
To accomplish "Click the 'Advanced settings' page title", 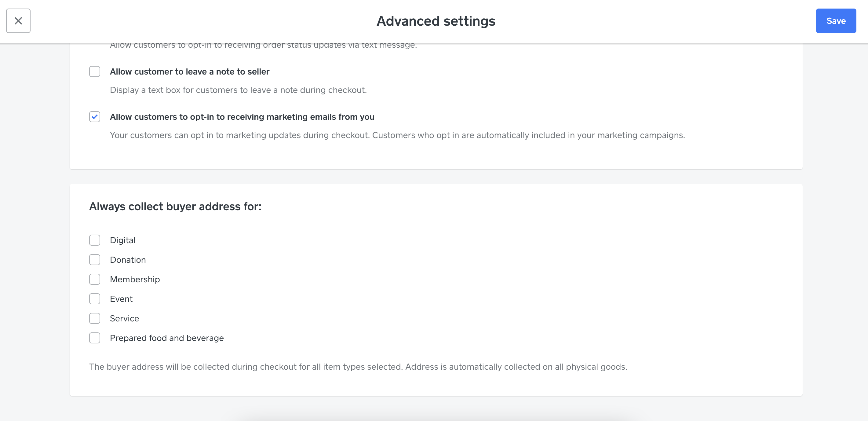I will click(x=436, y=21).
